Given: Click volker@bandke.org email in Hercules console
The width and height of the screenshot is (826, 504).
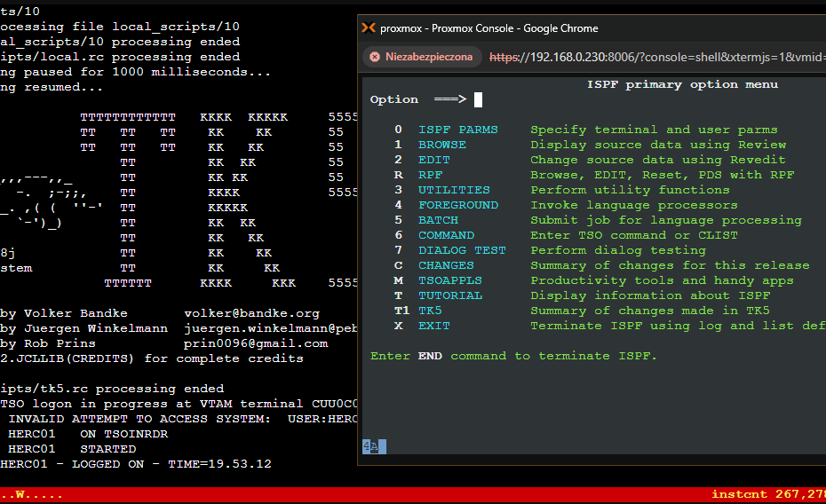Looking at the screenshot, I should [252, 313].
